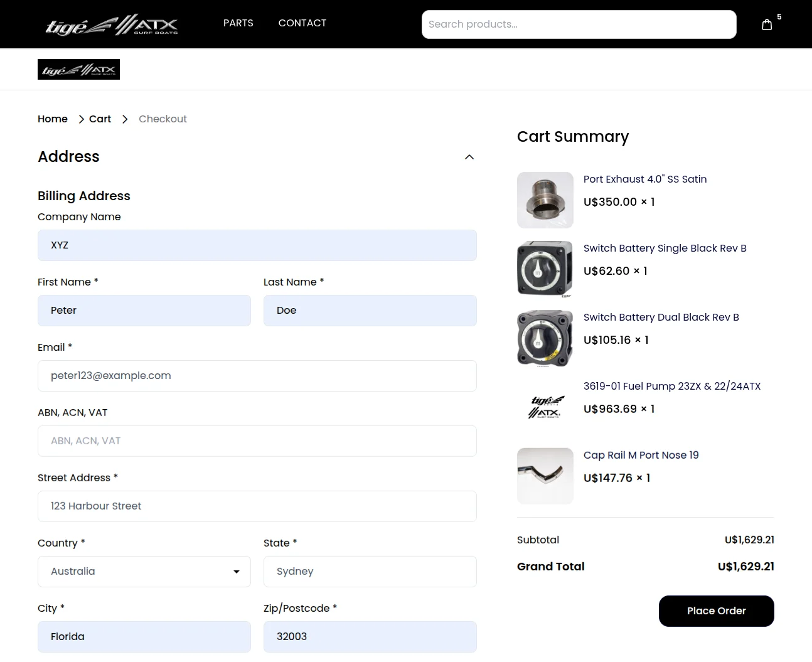This screenshot has height=662, width=812.
Task: Collapse the Address section
Action: click(469, 157)
